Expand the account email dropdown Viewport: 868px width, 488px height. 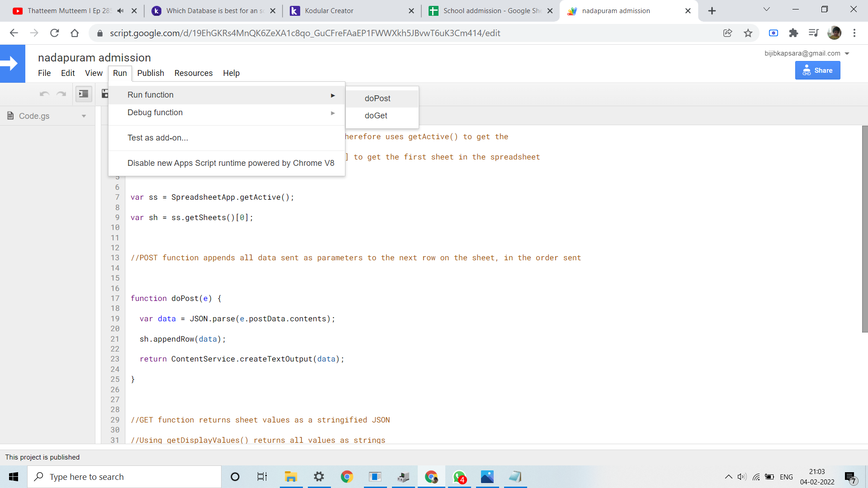[847, 53]
